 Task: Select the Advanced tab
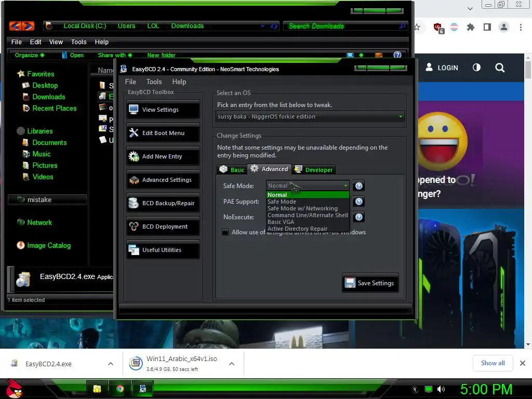click(x=270, y=169)
